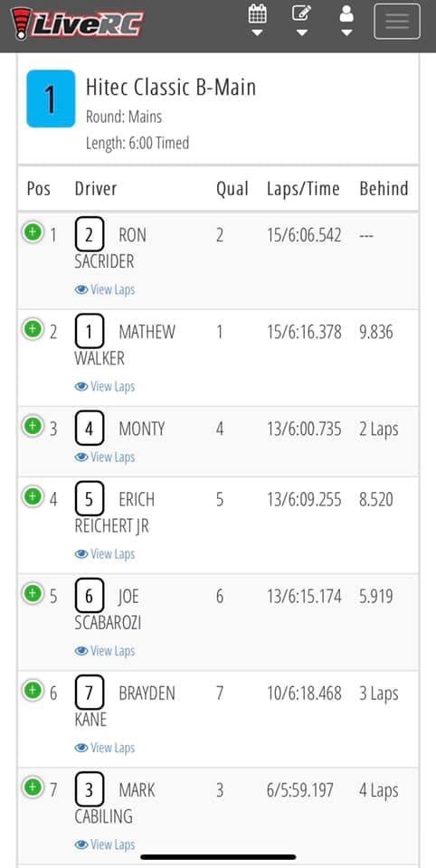436x868 pixels.
Task: Open View Laps link for Erich Reichert Jr
Action: 105,553
